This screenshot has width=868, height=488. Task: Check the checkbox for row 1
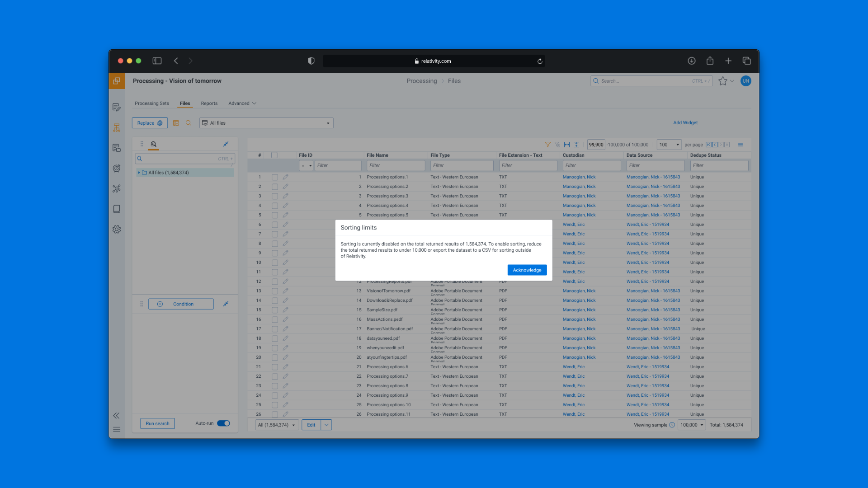click(x=274, y=177)
